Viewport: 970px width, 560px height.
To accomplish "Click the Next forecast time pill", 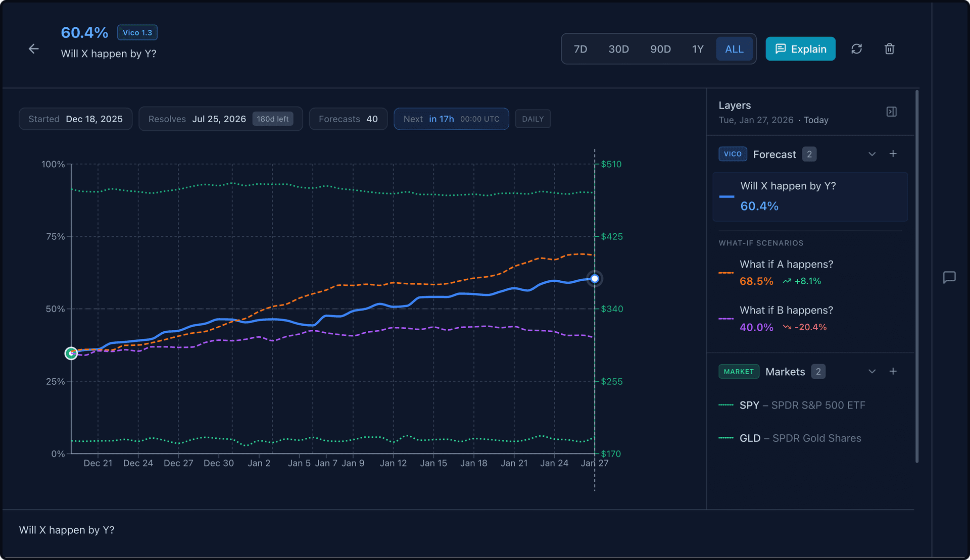I will pyautogui.click(x=451, y=119).
